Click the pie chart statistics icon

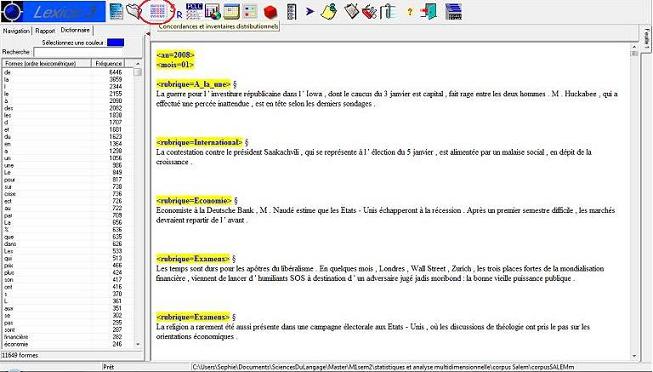coord(212,12)
